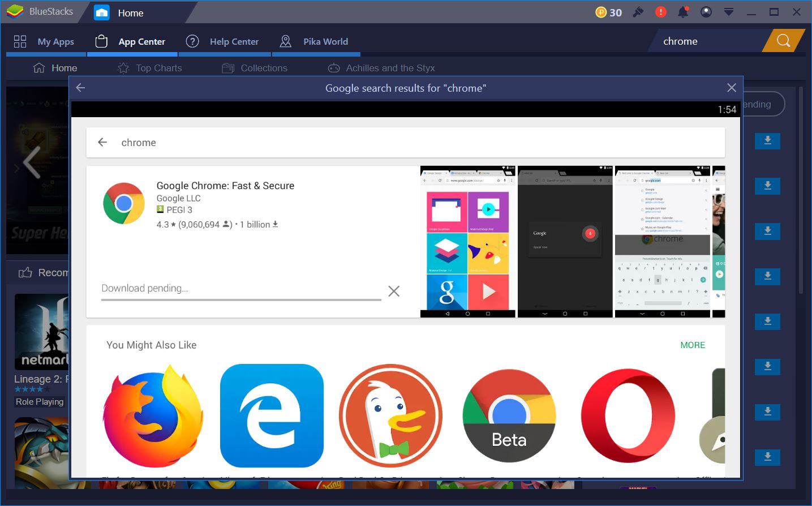The height and width of the screenshot is (506, 812).
Task: Click Play Store search back arrow
Action: (x=102, y=142)
